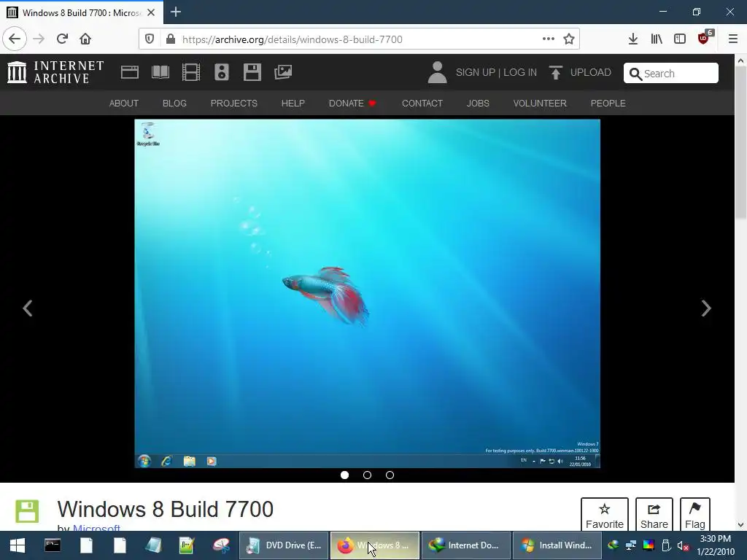
Task: Open the Firefox hamburger menu
Action: [x=733, y=39]
